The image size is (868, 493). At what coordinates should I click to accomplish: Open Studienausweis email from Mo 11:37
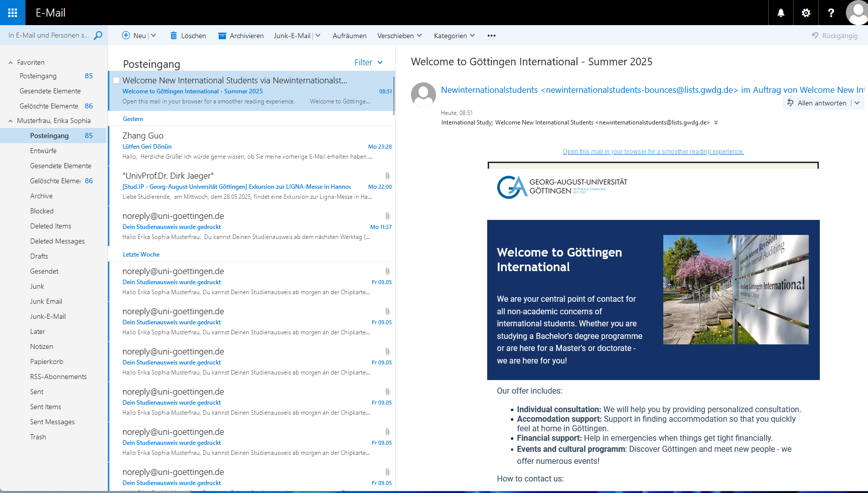coord(251,226)
